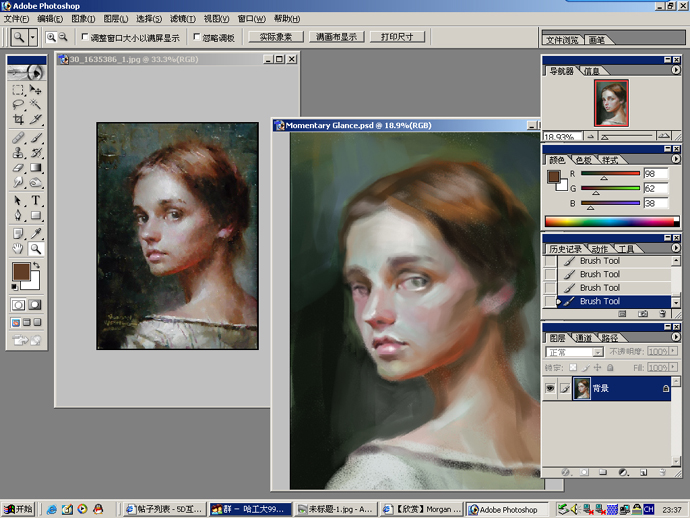
Task: Select the Rectangle shape tool
Action: click(x=35, y=215)
